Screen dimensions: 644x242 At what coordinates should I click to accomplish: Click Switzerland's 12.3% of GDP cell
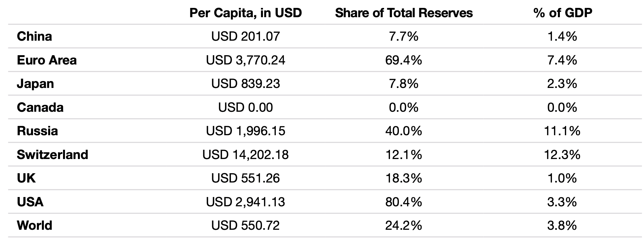tap(562, 155)
